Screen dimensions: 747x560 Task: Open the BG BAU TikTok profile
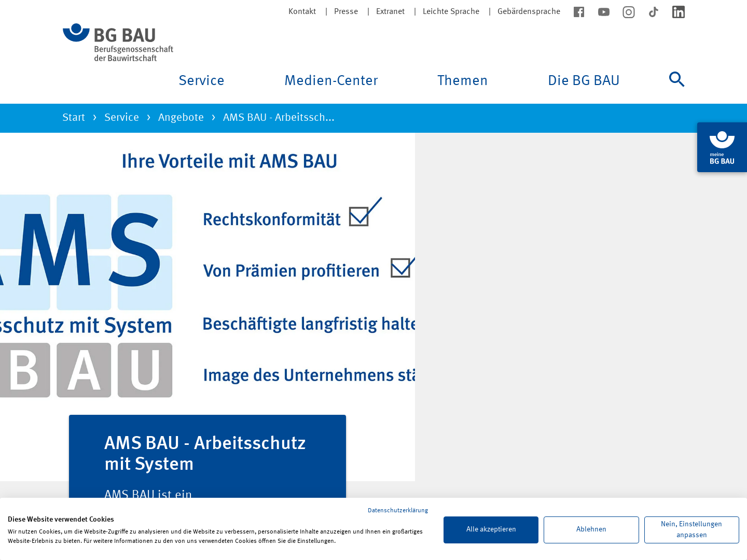pyautogui.click(x=654, y=12)
